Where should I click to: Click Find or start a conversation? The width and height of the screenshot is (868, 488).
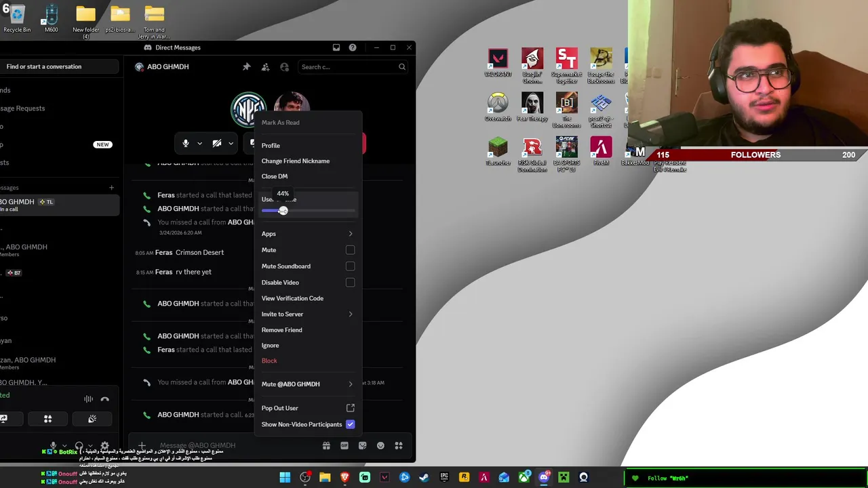(x=59, y=66)
